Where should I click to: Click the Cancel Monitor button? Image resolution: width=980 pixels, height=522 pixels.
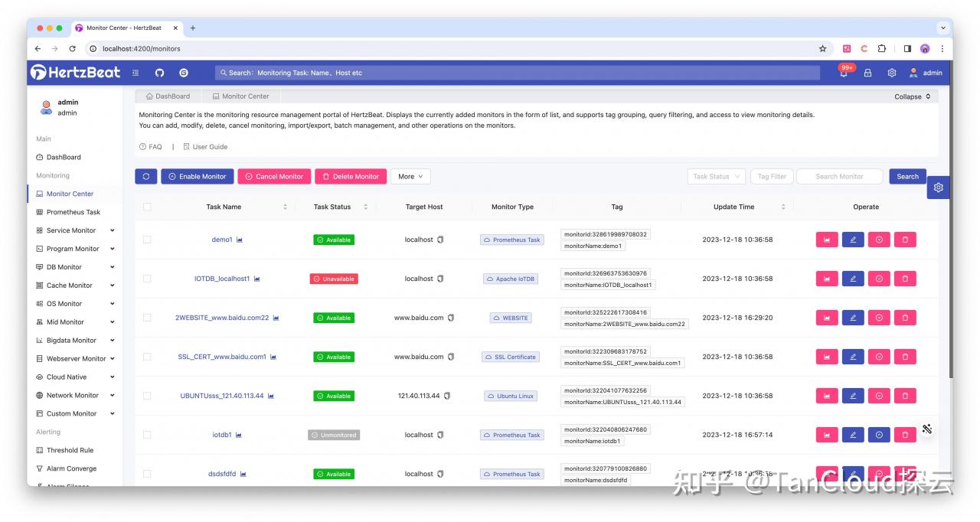point(274,176)
